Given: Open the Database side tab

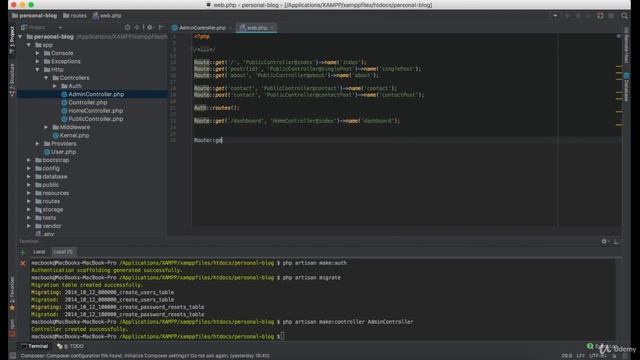Looking at the screenshot, I should pyautogui.click(x=627, y=87).
